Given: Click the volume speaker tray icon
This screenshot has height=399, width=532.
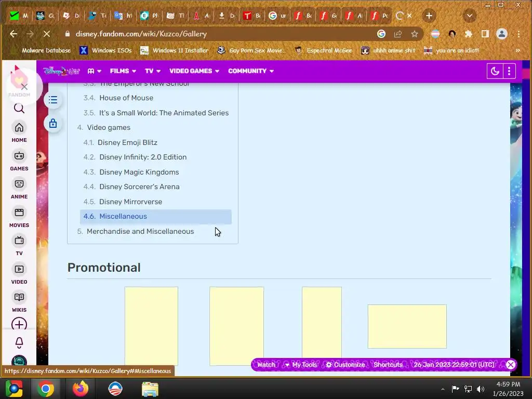Looking at the screenshot, I should point(481,389).
